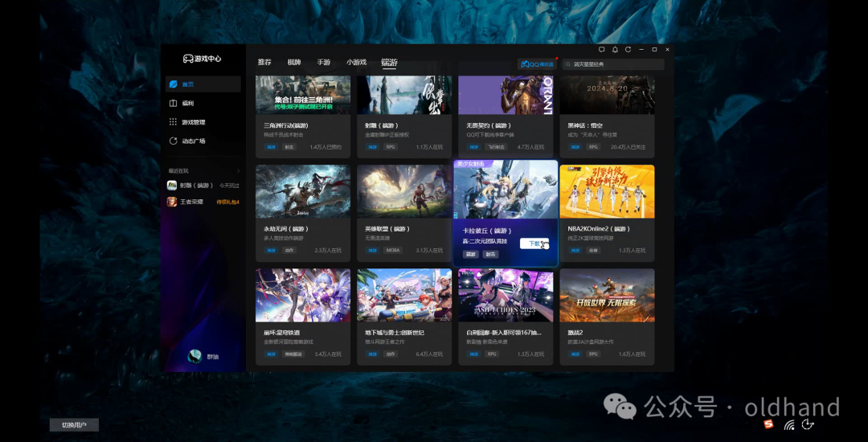Open the 首页 home icon in sidebar
Image resolution: width=868 pixels, height=442 pixels.
[174, 84]
